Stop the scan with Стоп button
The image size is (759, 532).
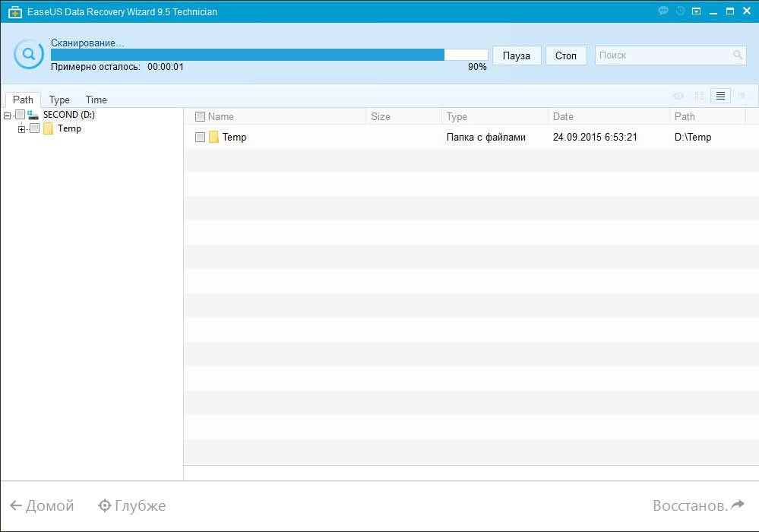[x=566, y=55]
